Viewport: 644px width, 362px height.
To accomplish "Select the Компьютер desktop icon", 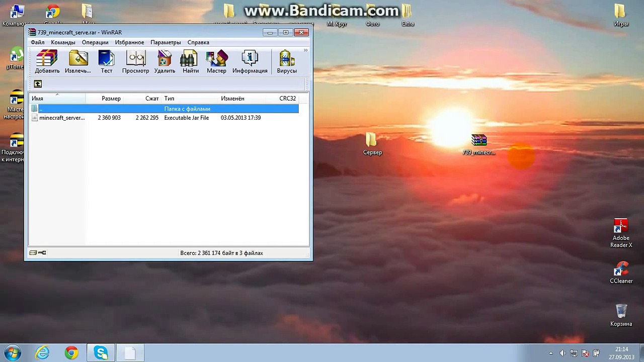I will pos(17,15).
